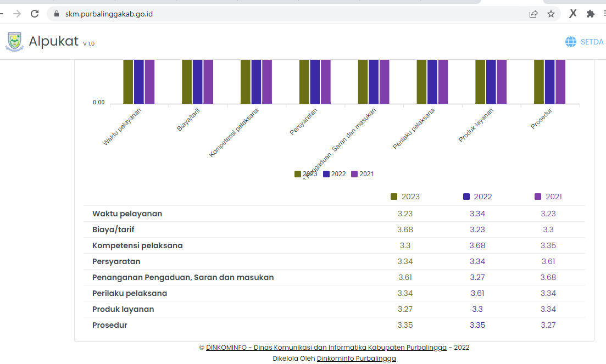
Task: Toggle the 2021 series in chart legend
Action: [363, 174]
